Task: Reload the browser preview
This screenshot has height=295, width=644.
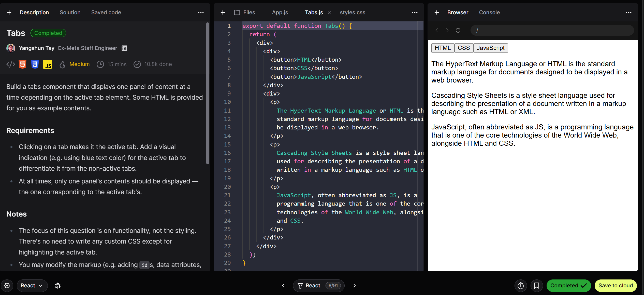Action: (458, 30)
